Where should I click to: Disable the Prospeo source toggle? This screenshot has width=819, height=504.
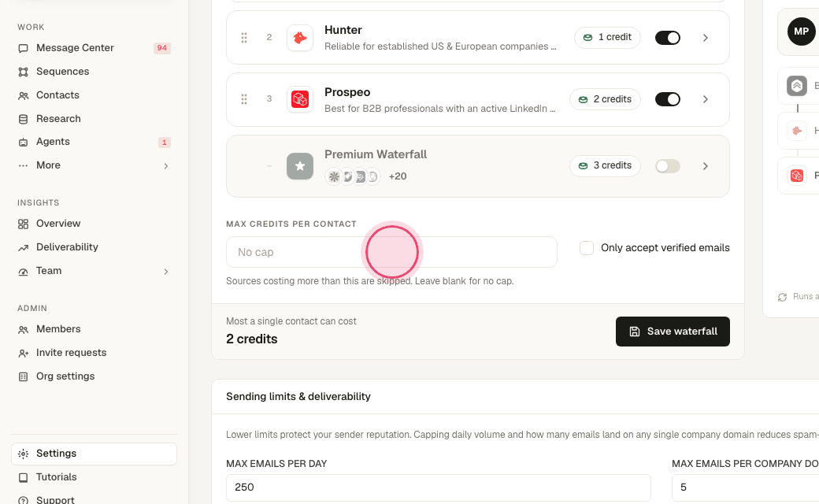tap(668, 99)
